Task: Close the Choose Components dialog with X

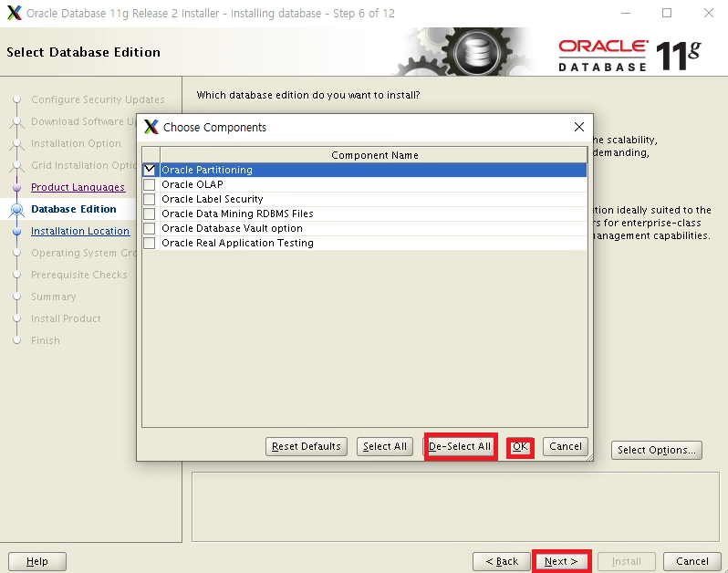Action: point(579,127)
